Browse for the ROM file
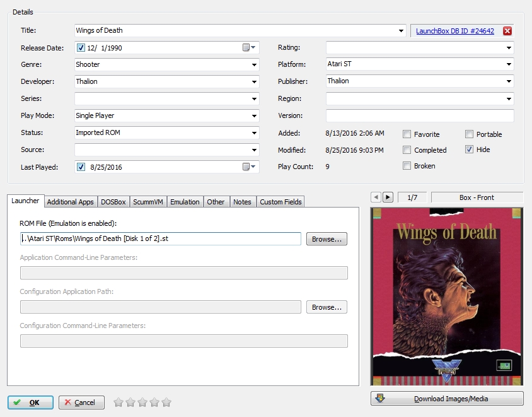The height and width of the screenshot is (417, 532). [x=327, y=239]
